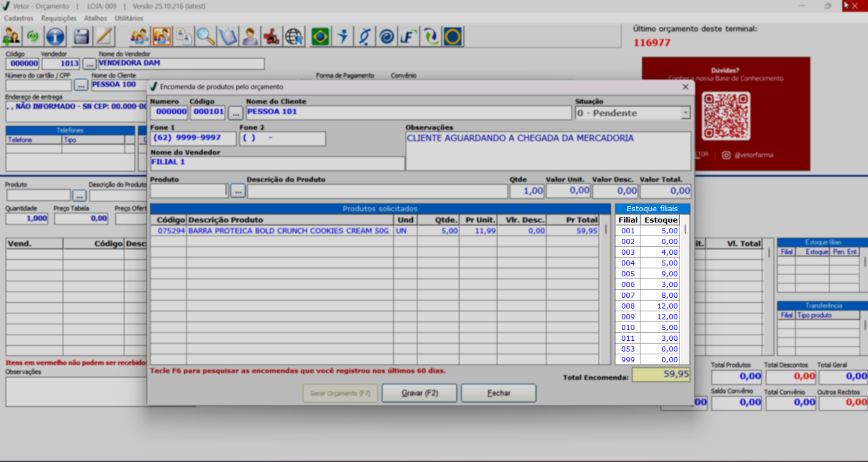Click the add customer icon with green plus
The width and height of the screenshot is (868, 462).
point(11,37)
